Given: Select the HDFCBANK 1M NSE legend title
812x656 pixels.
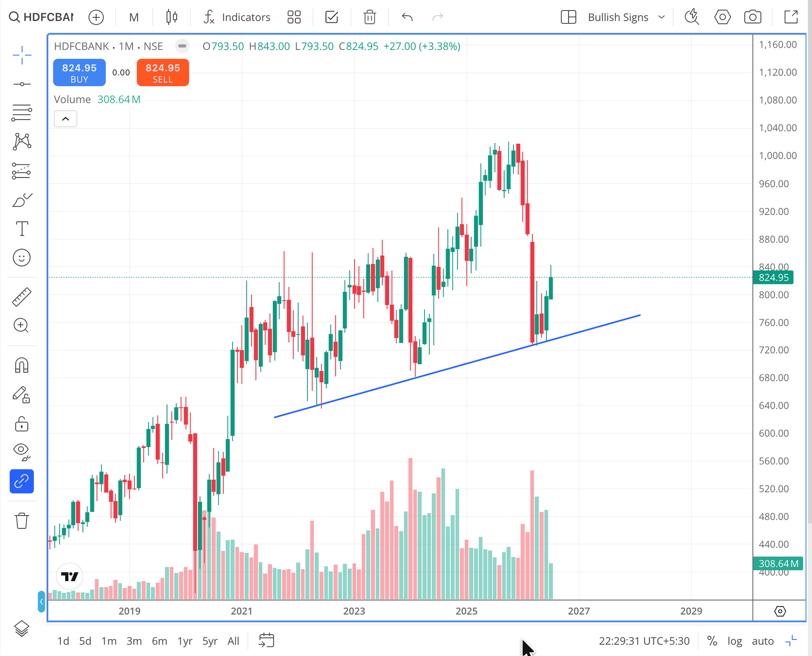Looking at the screenshot, I should (x=108, y=46).
